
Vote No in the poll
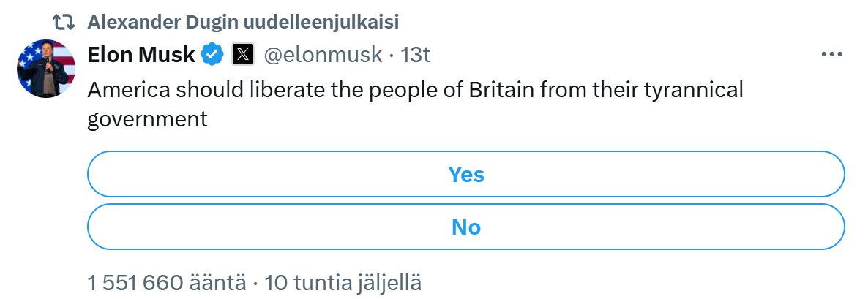[x=466, y=227]
